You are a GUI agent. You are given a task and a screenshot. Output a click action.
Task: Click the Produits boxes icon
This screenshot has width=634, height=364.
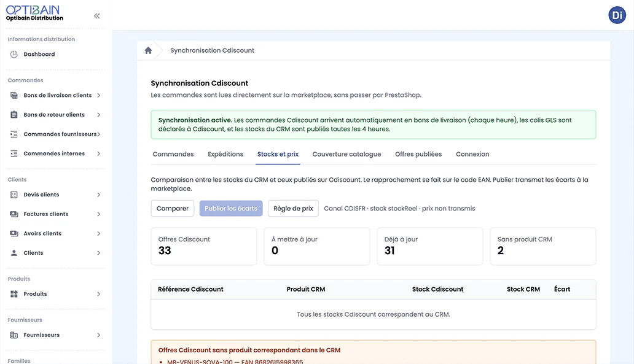point(14,294)
